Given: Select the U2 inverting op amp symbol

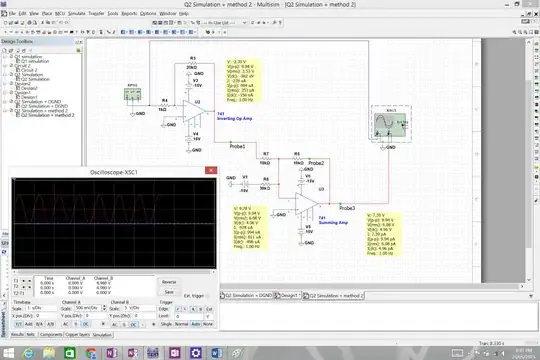Looking at the screenshot, I should (x=195, y=111).
